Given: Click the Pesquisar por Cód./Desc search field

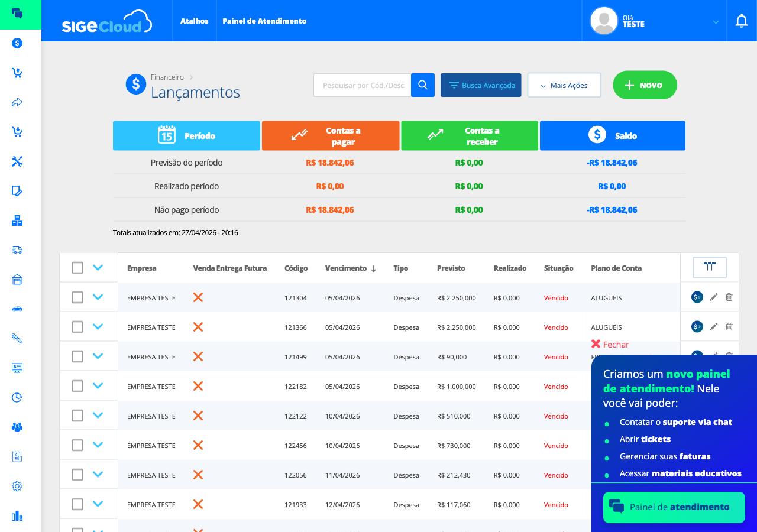Looking at the screenshot, I should pyautogui.click(x=362, y=85).
